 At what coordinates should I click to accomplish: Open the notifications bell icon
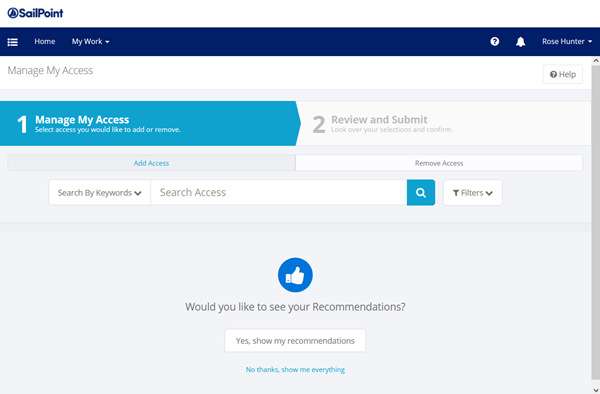[x=520, y=42]
